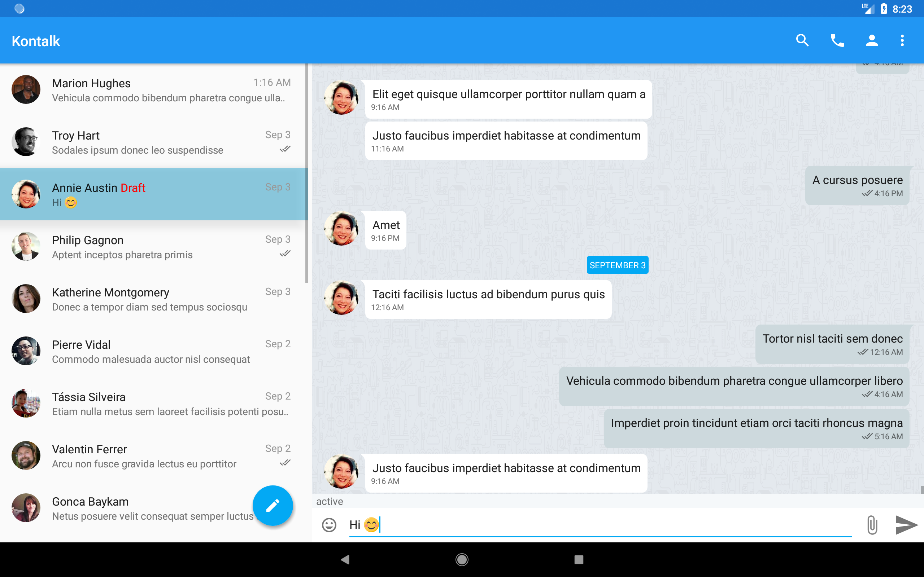Screen dimensions: 924x577
Task: Open Philip Gagnon conversation
Action: (153, 247)
